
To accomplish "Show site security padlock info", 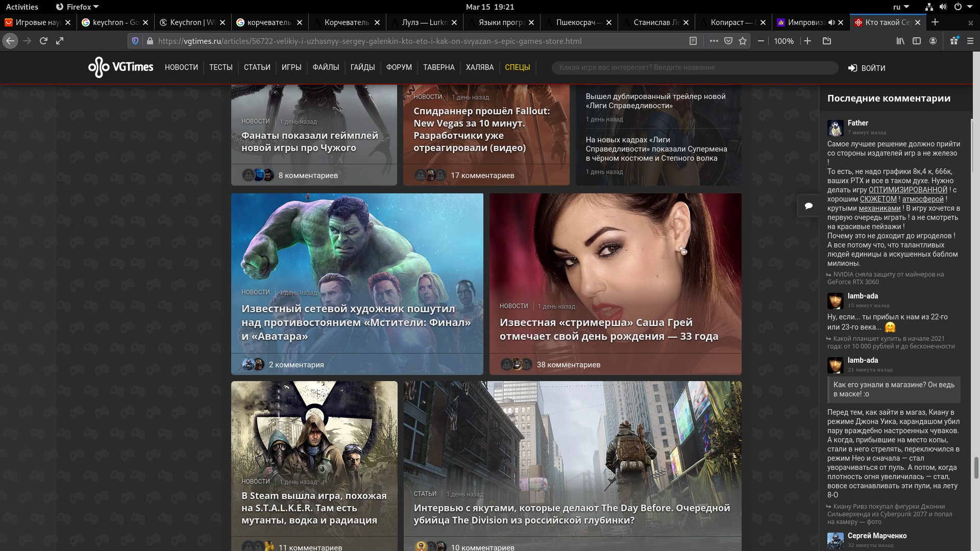I will [x=150, y=41].
